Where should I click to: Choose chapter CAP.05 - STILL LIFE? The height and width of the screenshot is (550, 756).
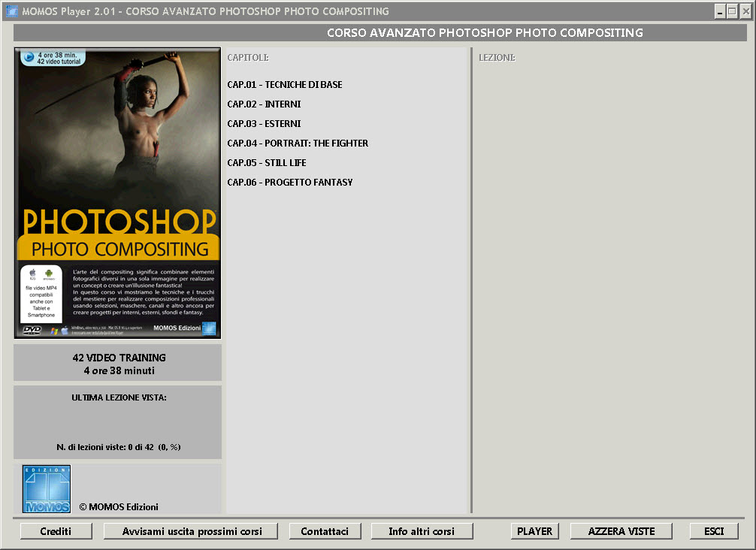pos(267,163)
